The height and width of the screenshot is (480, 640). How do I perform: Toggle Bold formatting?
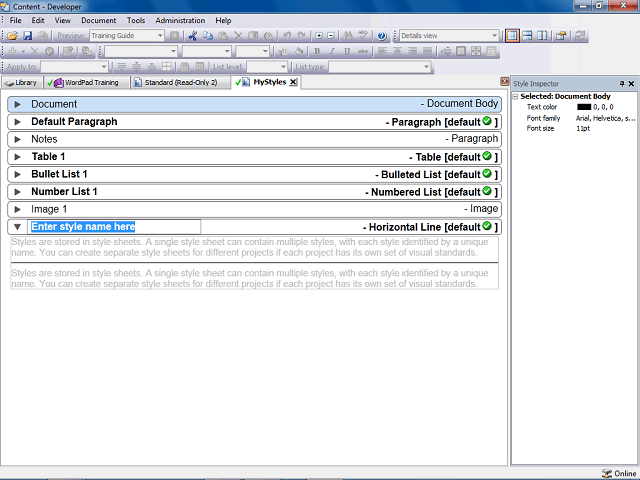(x=317, y=51)
